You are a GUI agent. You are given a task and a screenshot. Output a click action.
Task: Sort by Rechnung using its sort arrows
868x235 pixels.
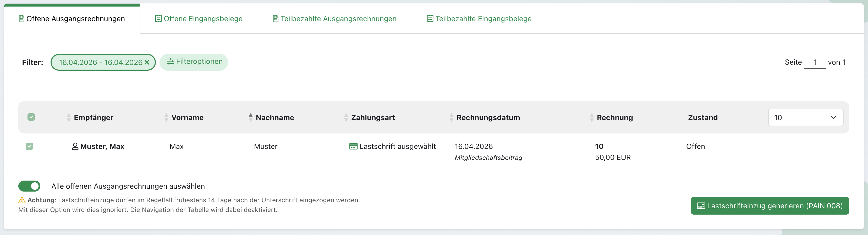click(x=591, y=117)
